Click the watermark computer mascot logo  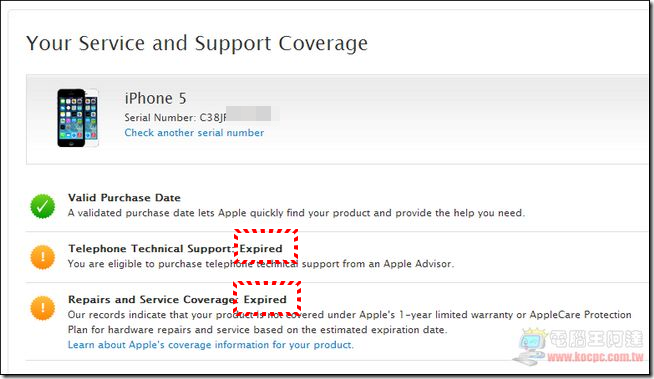tap(530, 346)
